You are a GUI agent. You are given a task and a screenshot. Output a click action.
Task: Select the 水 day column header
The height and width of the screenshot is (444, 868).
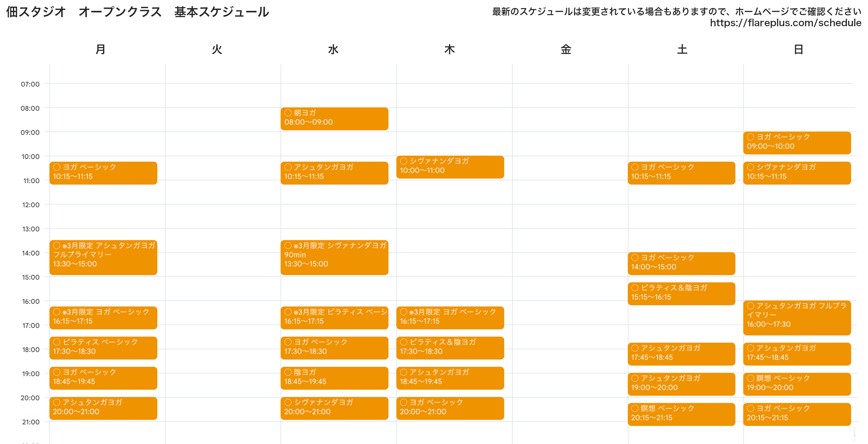pos(333,49)
